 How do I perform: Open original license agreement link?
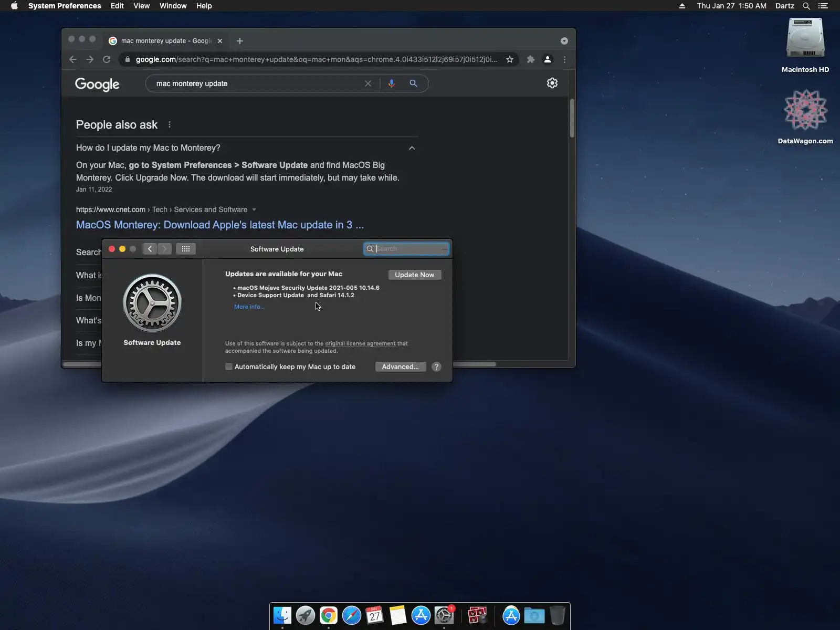[360, 343]
